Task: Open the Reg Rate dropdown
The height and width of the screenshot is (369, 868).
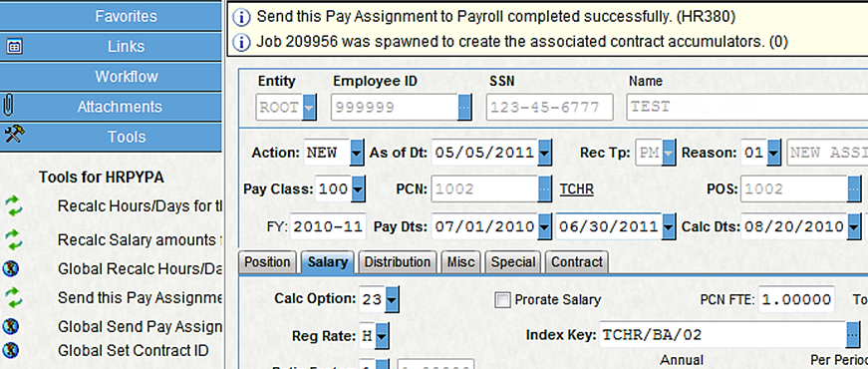Action: [382, 336]
